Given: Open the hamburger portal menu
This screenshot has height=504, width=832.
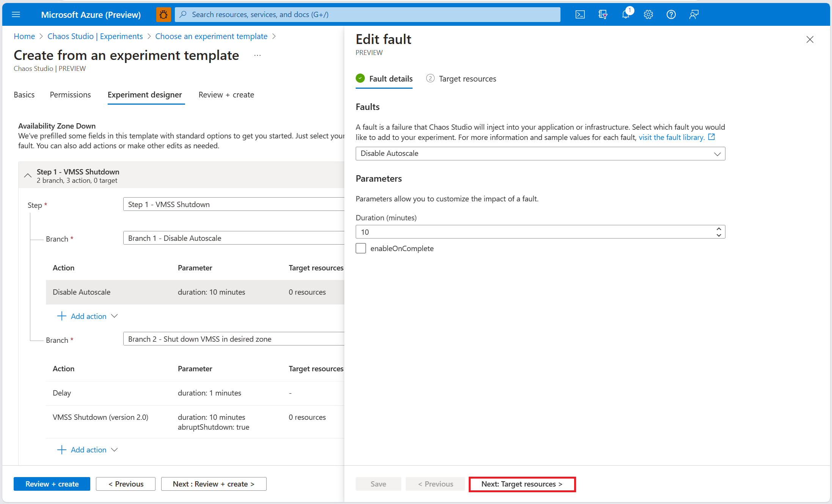Looking at the screenshot, I should [16, 14].
